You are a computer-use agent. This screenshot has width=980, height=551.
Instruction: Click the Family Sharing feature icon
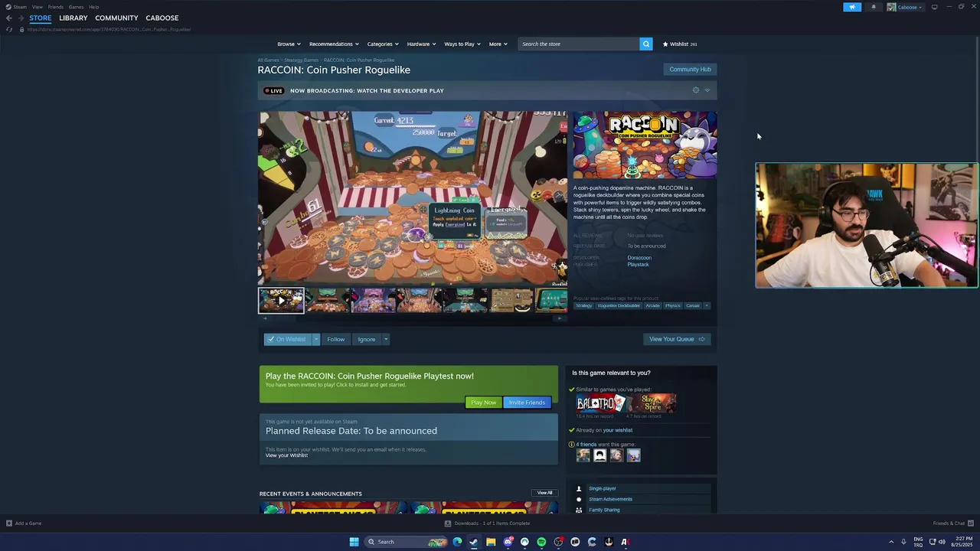point(579,510)
